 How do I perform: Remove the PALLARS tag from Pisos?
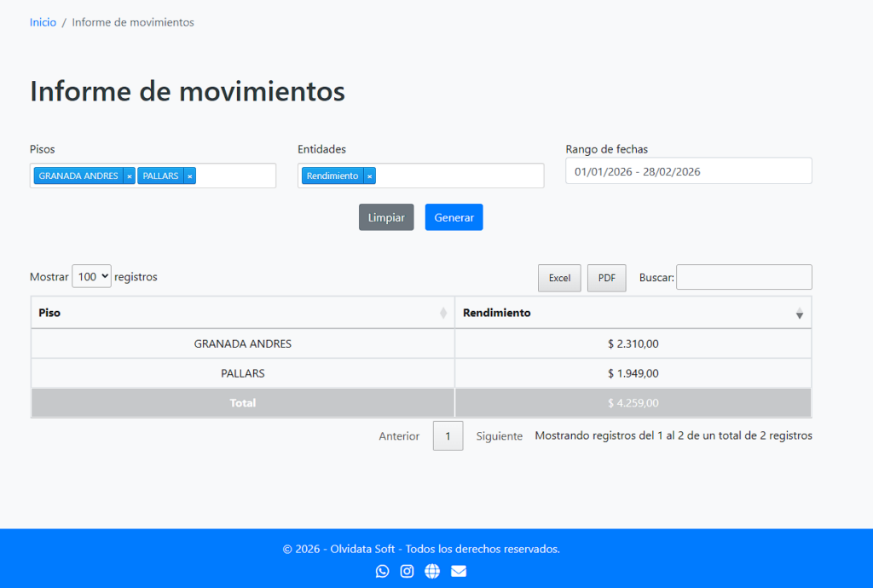(x=190, y=176)
